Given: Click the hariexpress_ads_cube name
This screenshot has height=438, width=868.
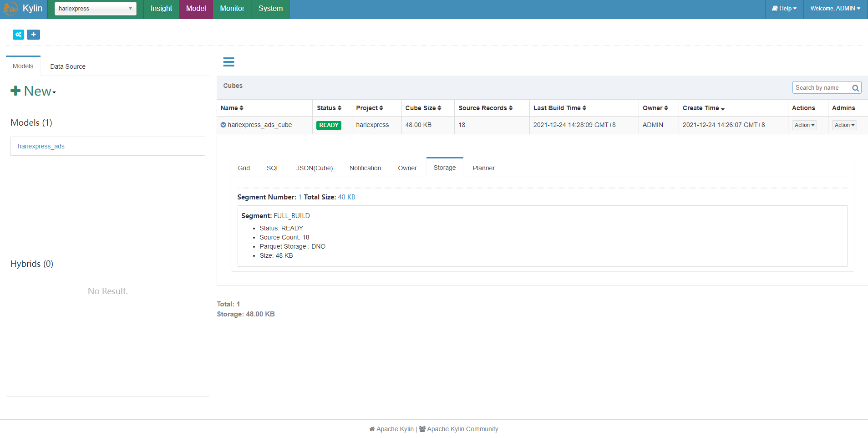Looking at the screenshot, I should coord(260,125).
